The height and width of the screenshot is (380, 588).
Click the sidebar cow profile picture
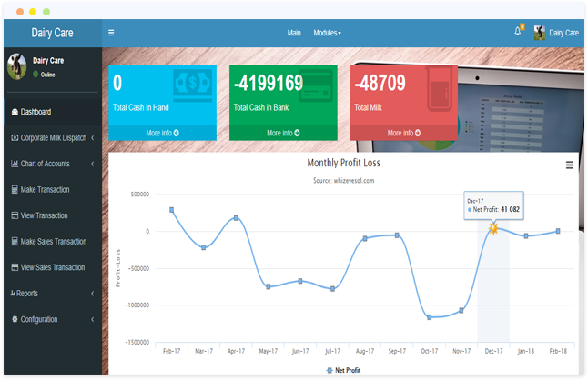click(x=17, y=66)
